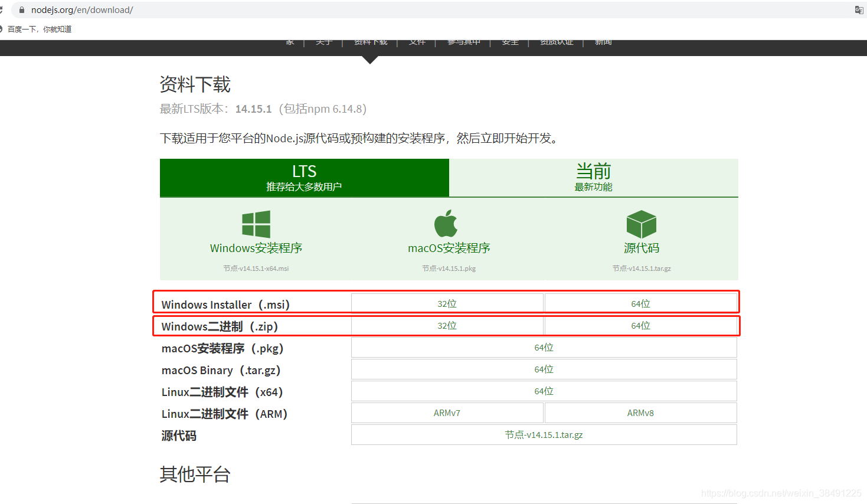Download the source 节点-v14.15.1.tar.gz link in the table
This screenshot has height=504, width=867.
[544, 435]
